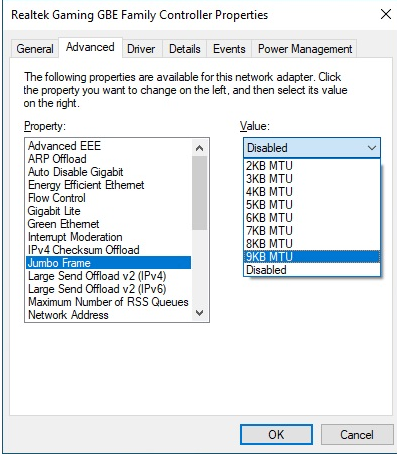Select Energy Efficient Ethernet property
The width and height of the screenshot is (397, 456).
(108, 185)
